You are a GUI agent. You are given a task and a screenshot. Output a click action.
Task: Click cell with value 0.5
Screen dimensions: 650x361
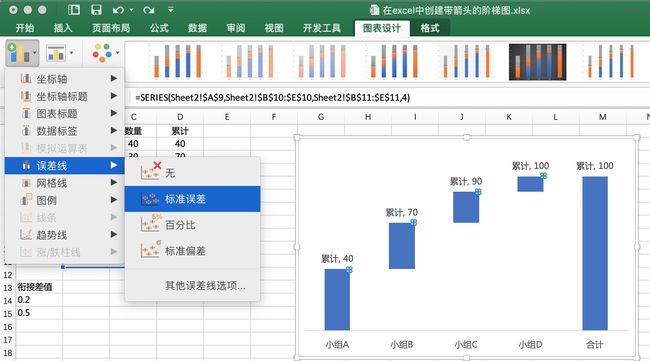tap(39, 313)
